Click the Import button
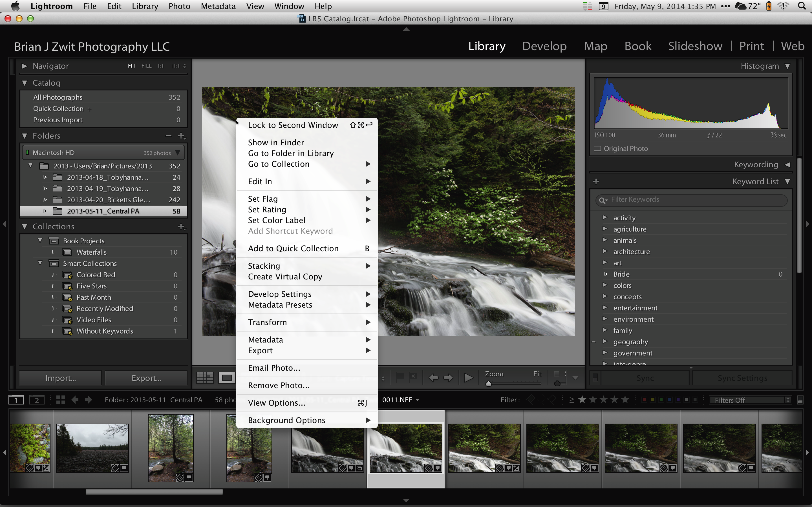Image resolution: width=812 pixels, height=507 pixels. (x=60, y=378)
